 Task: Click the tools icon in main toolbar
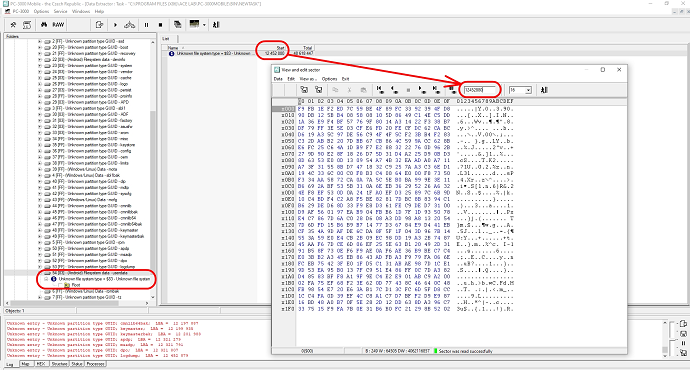[13, 25]
